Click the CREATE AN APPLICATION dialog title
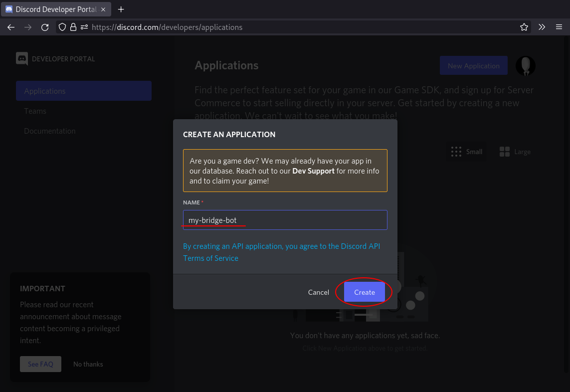Viewport: 570px width, 392px height. (229, 135)
